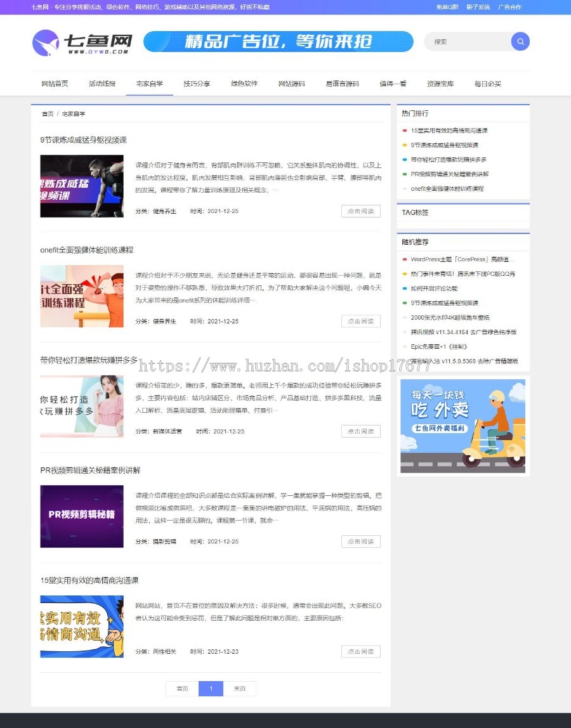
Task: Open the 拼多多 course thumbnail
Action: point(82,406)
